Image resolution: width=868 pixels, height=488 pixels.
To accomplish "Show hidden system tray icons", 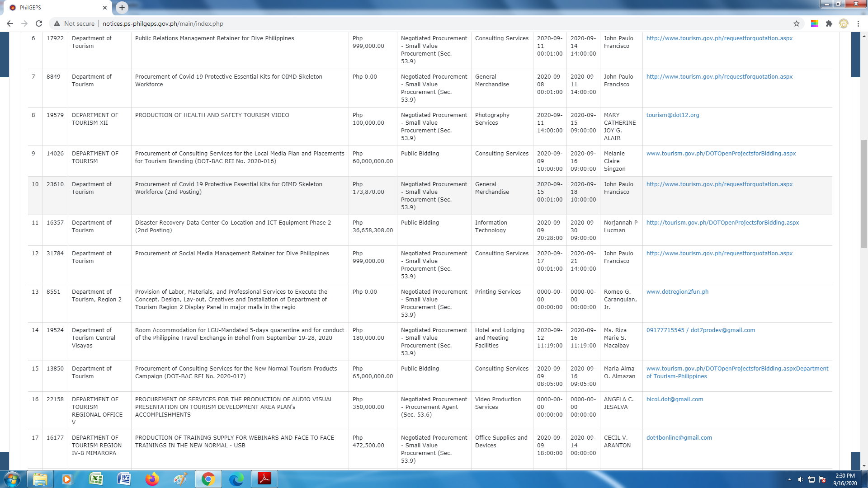I will [789, 479].
